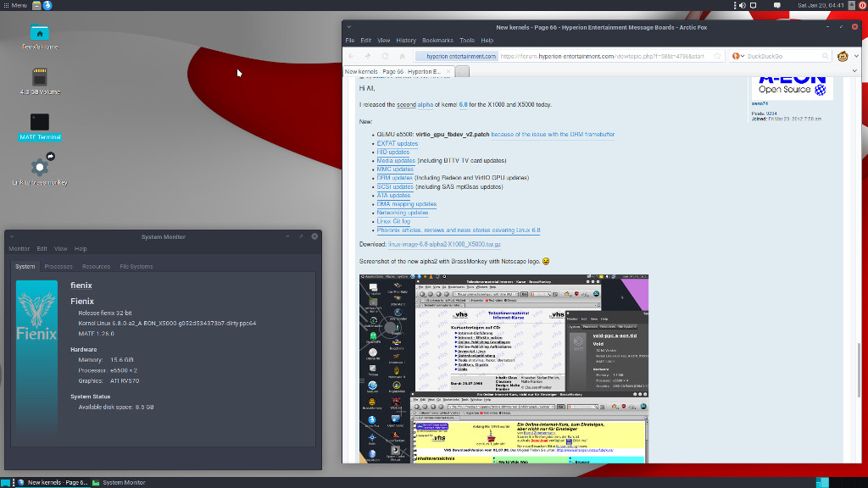Open the SCSI updates link
The image size is (868, 488).
point(395,187)
